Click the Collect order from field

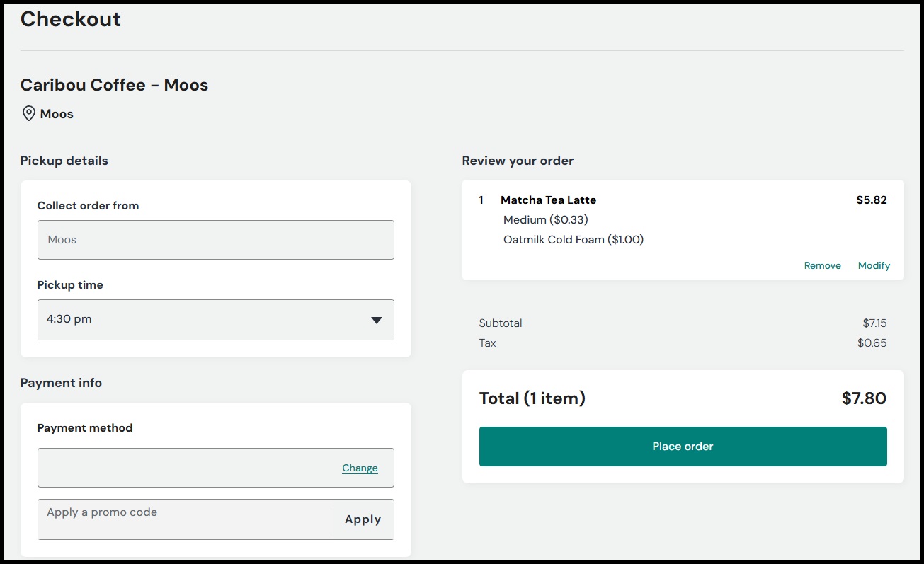click(x=215, y=240)
